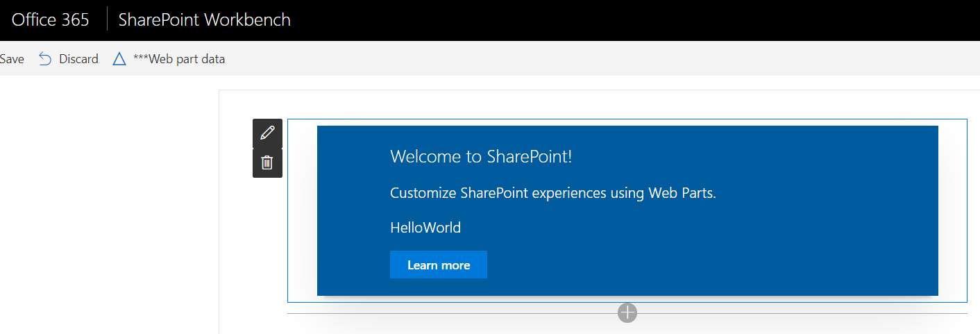Click the black suite bar empty area
Screen dimensions: 980x334
pyautogui.click(x=625, y=20)
